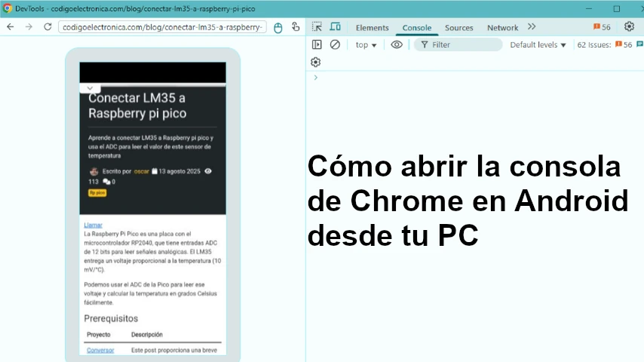Click the calendar date icon
This screenshot has height=362, width=644.
click(x=155, y=171)
